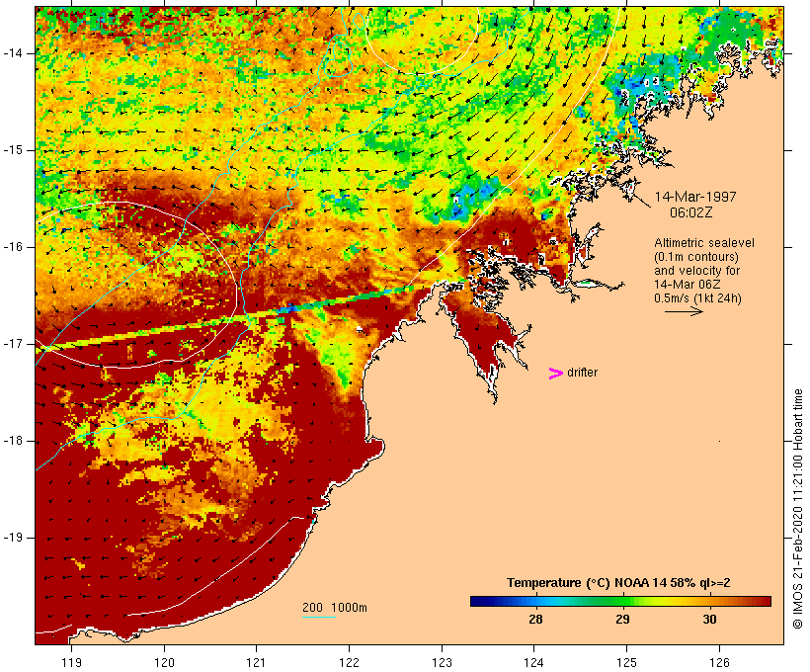Viewport: 810px width, 672px height.
Task: Click latitude axis label "-16"
Action: coord(13,247)
